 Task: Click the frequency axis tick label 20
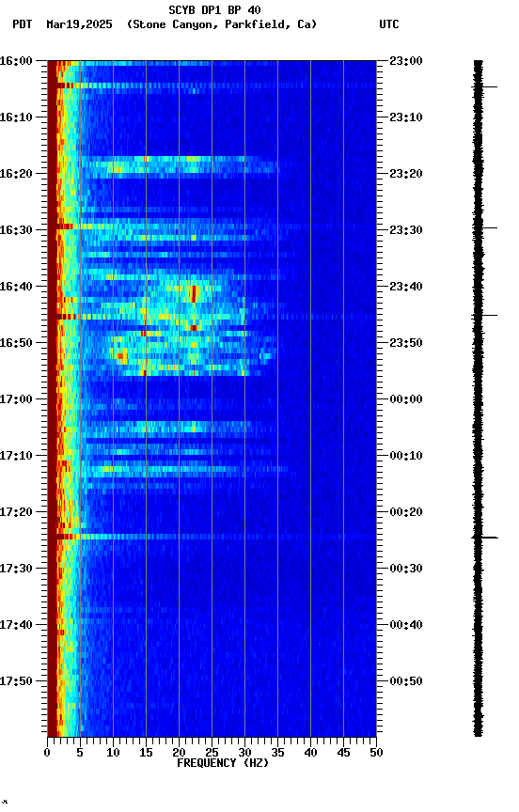179,753
